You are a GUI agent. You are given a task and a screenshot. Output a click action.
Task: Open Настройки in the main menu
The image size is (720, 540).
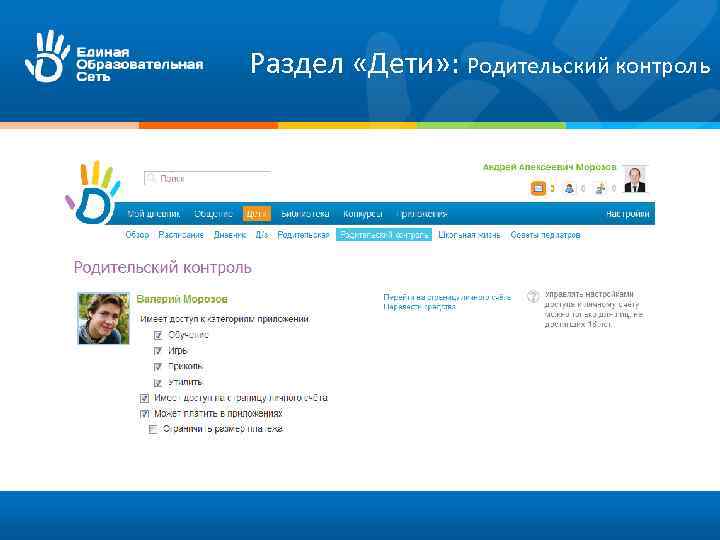coord(627,214)
